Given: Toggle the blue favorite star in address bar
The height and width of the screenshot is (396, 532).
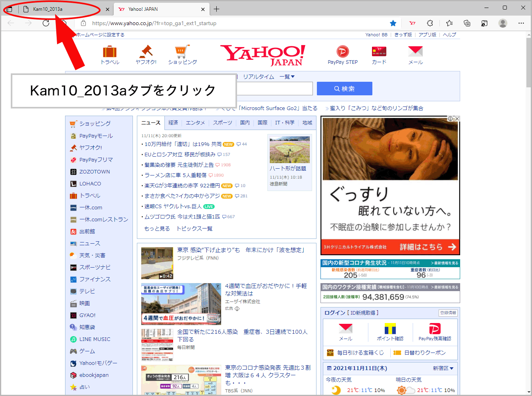Looking at the screenshot, I should (393, 23).
